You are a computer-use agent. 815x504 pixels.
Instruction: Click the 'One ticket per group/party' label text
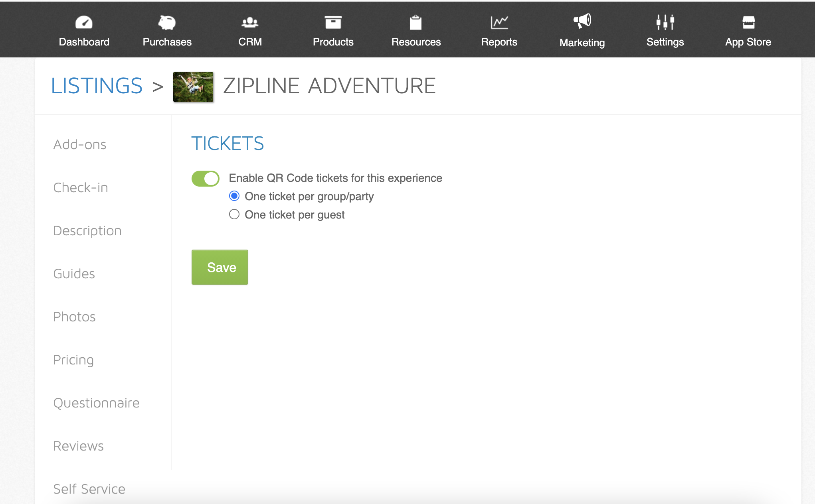click(x=309, y=197)
